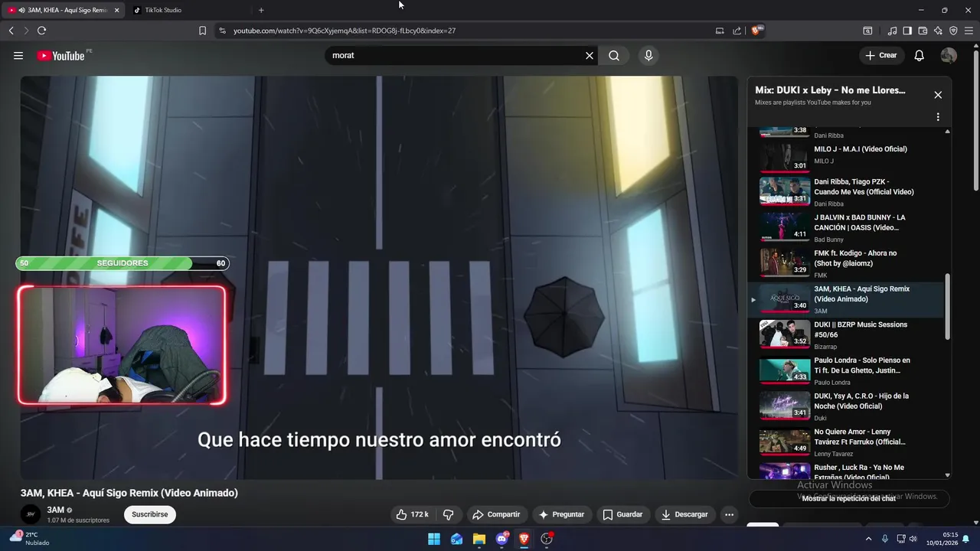Start voice search with microphone
The width and height of the screenshot is (980, 551).
(648, 55)
